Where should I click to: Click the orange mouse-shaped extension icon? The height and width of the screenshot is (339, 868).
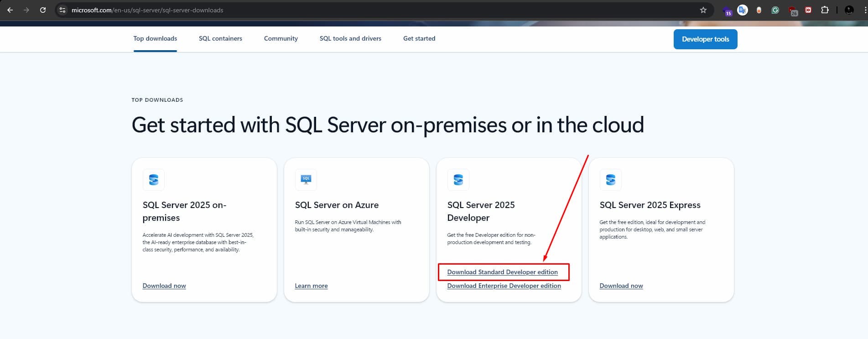pyautogui.click(x=759, y=10)
